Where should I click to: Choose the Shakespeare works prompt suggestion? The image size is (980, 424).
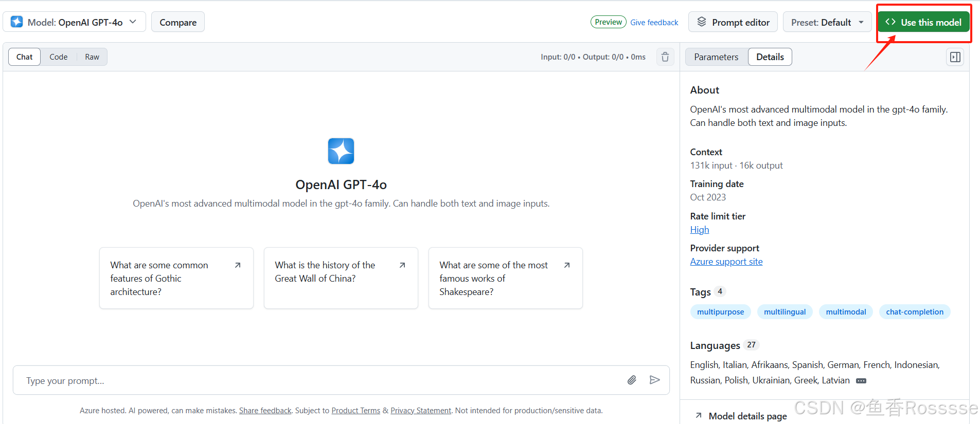(506, 278)
